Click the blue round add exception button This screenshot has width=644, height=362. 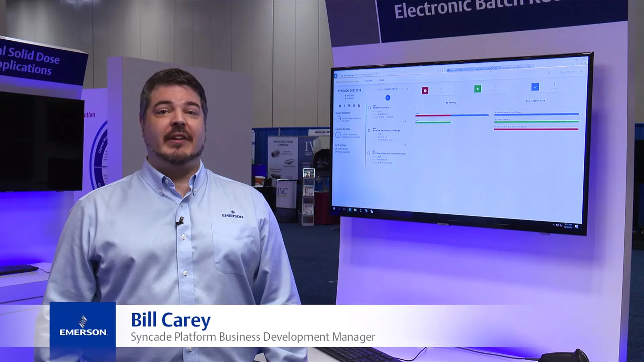pyautogui.click(x=388, y=98)
